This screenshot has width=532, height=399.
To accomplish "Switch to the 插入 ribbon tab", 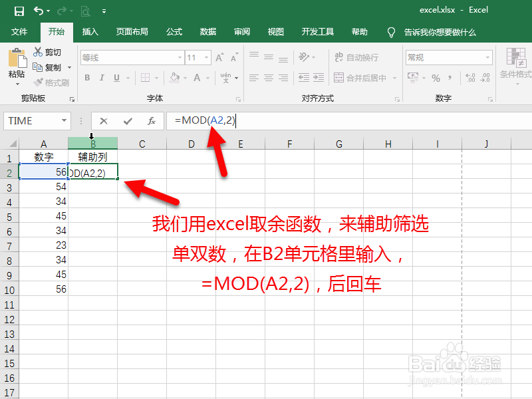I will click(90, 31).
